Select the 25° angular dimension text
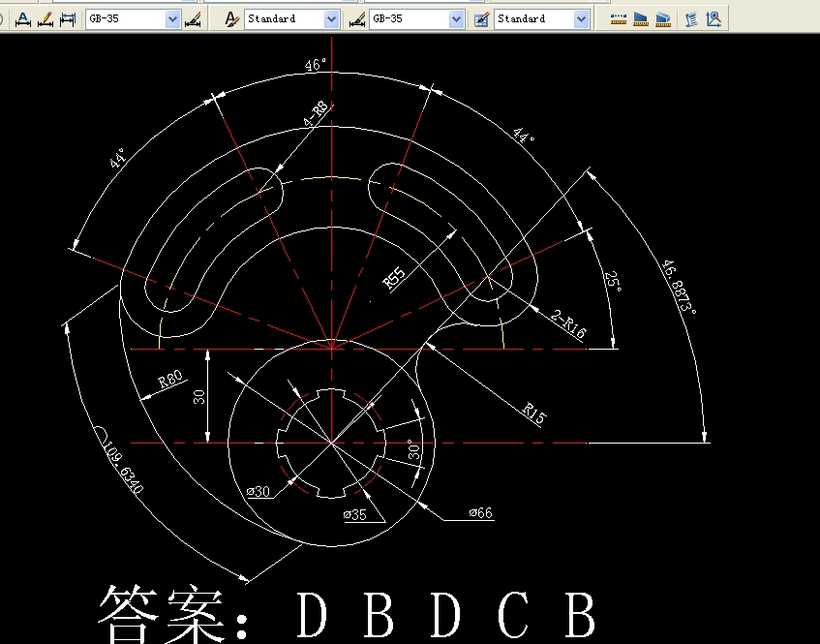 click(613, 281)
